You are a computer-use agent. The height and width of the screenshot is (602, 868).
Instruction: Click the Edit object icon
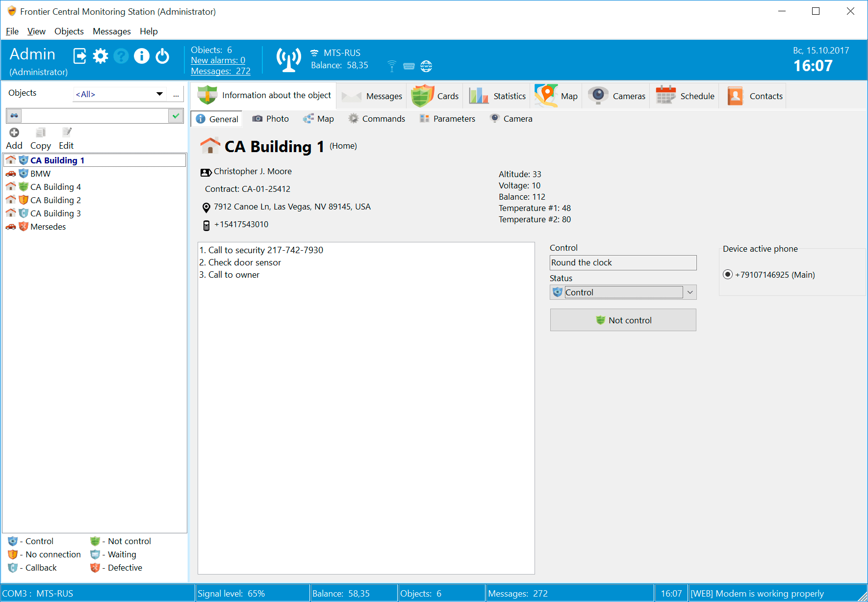point(67,132)
